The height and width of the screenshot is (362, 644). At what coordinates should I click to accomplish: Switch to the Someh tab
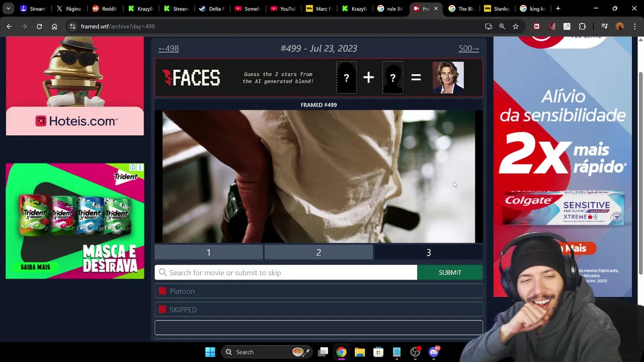[247, 9]
